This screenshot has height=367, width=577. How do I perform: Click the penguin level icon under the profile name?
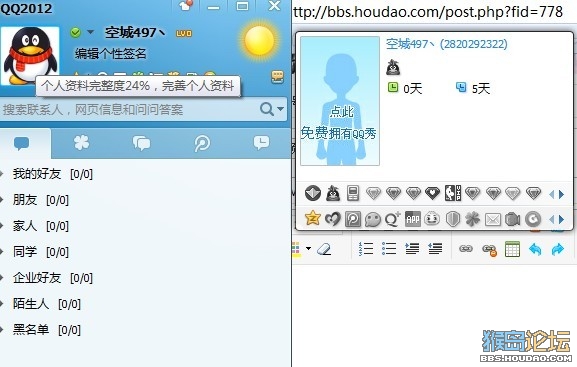[x=393, y=67]
